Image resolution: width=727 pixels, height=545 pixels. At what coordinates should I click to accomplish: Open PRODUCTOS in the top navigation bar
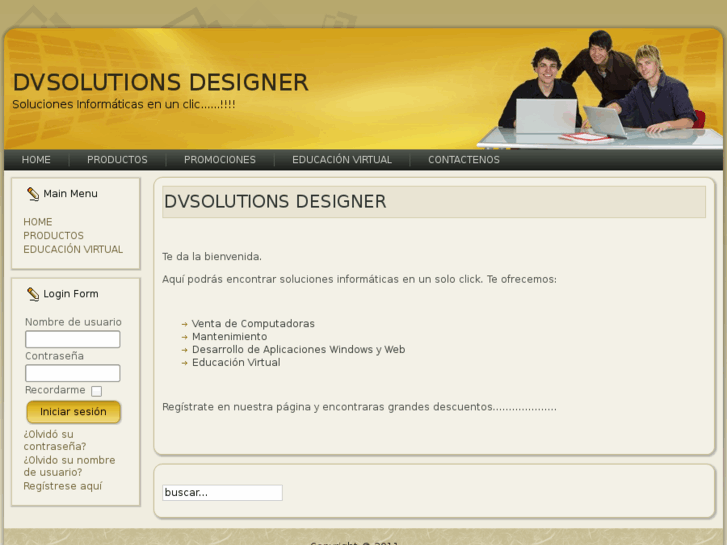tap(117, 160)
